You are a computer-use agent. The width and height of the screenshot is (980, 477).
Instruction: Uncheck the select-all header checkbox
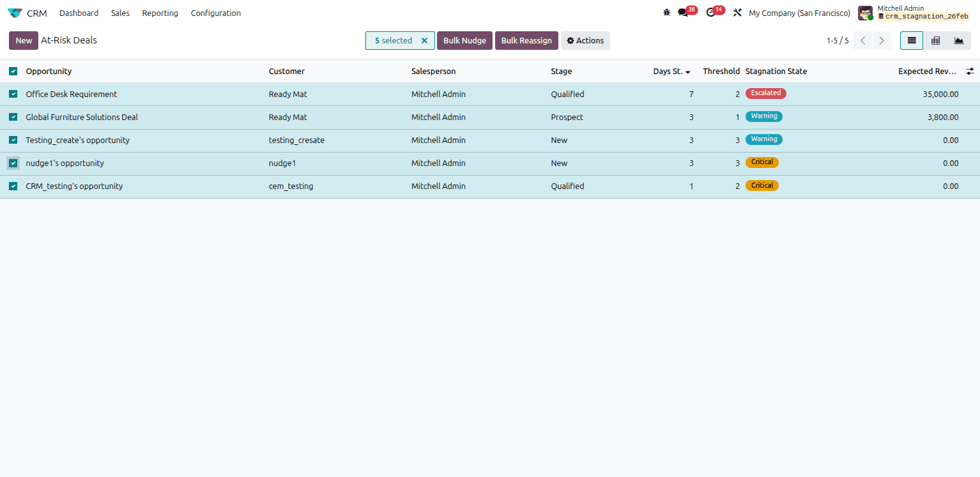click(x=13, y=72)
